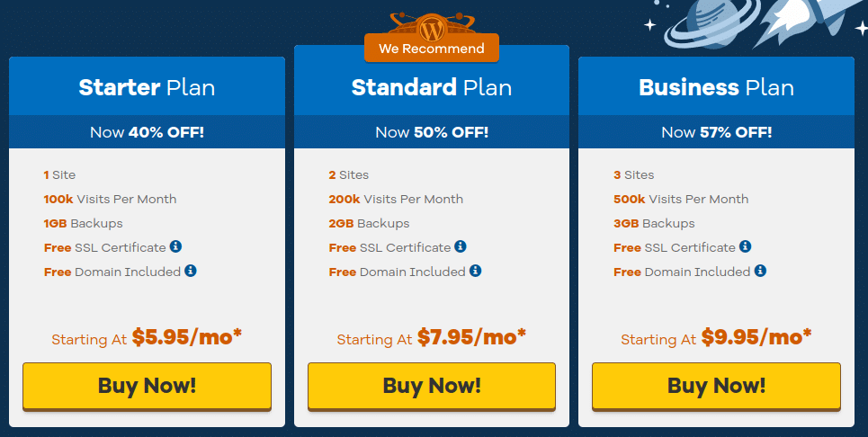Buy the Business Plan now

tap(716, 386)
